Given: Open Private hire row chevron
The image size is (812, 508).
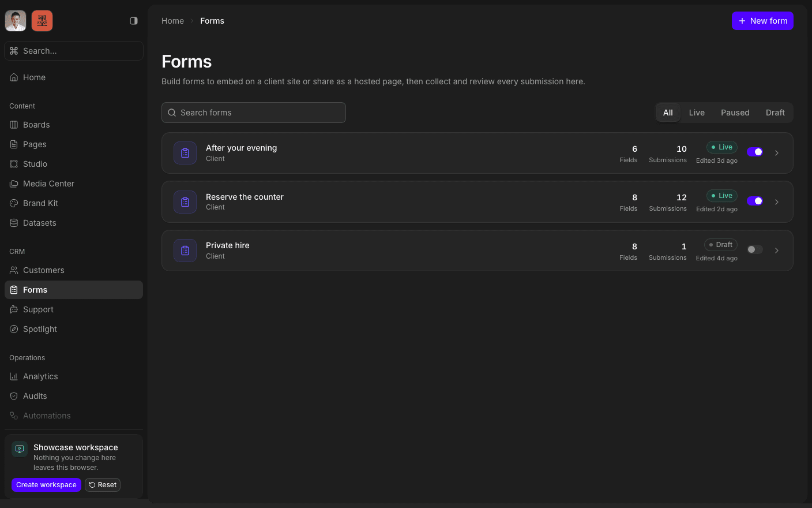Looking at the screenshot, I should pyautogui.click(x=777, y=251).
